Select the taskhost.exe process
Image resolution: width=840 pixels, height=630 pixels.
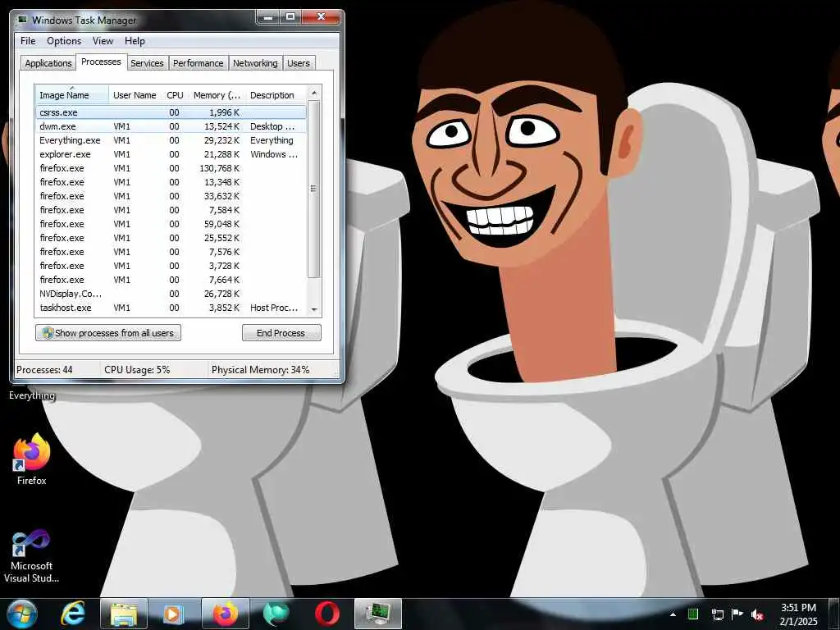[171, 308]
